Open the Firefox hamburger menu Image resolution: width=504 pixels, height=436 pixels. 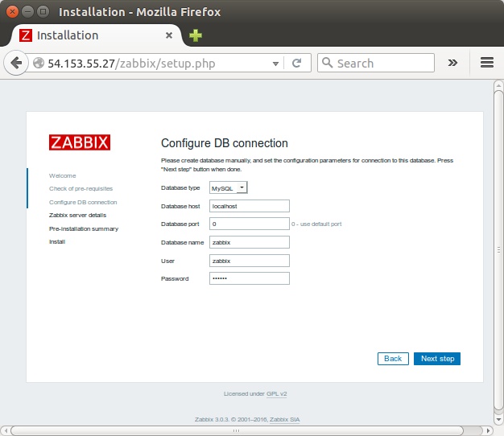click(x=486, y=62)
